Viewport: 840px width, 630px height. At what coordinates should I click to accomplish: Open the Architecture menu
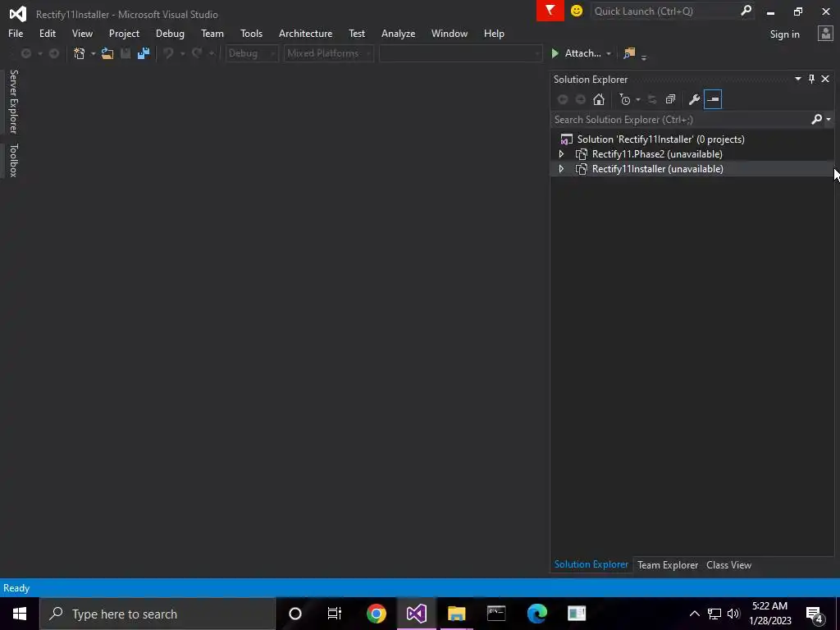pos(305,33)
